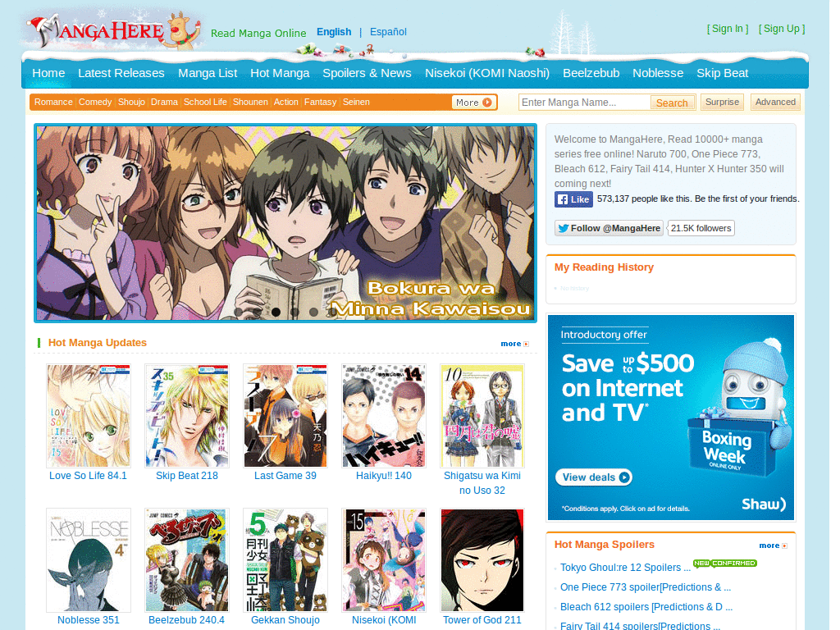Open the Noblesse cover thumbnail

click(89, 560)
